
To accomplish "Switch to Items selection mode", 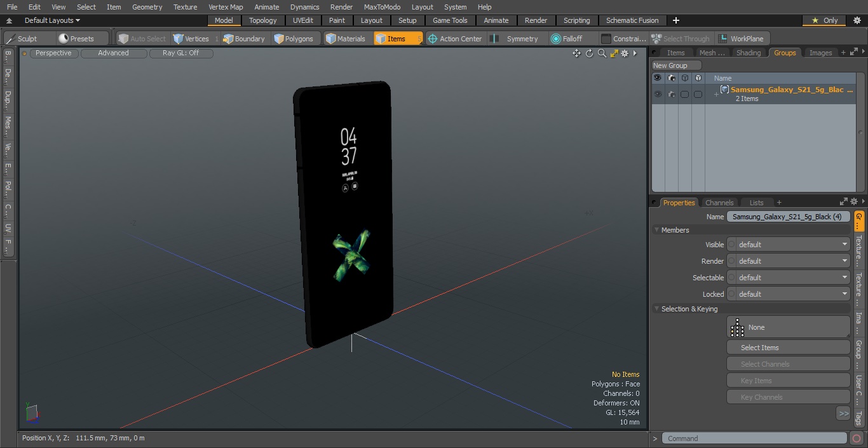I will 398,39.
